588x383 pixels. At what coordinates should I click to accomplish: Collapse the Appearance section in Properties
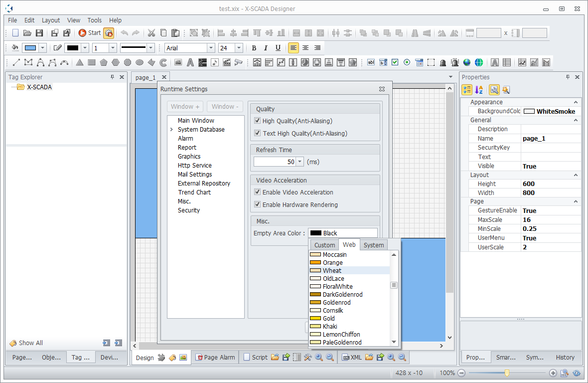(x=576, y=102)
